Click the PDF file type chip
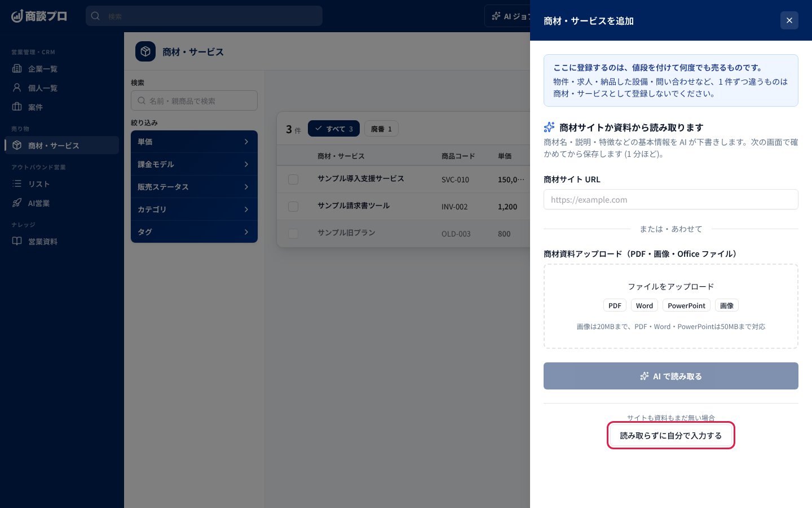812x508 pixels. click(615, 305)
